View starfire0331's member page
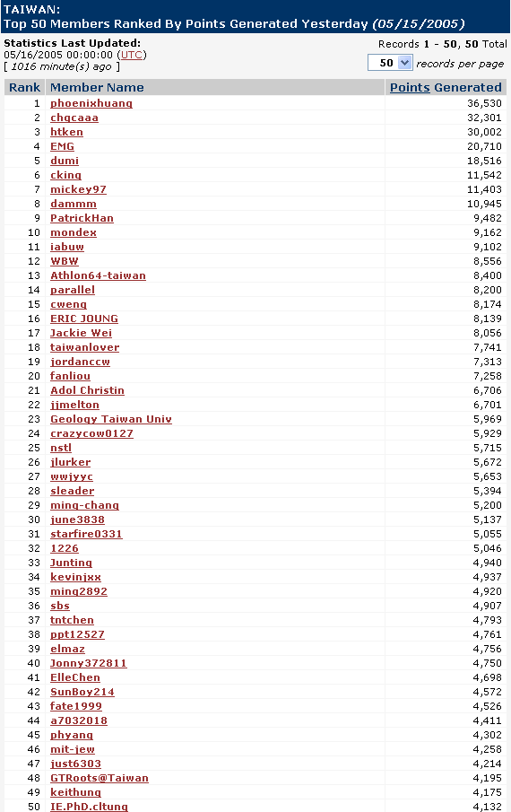Image resolution: width=511 pixels, height=812 pixels. click(86, 534)
